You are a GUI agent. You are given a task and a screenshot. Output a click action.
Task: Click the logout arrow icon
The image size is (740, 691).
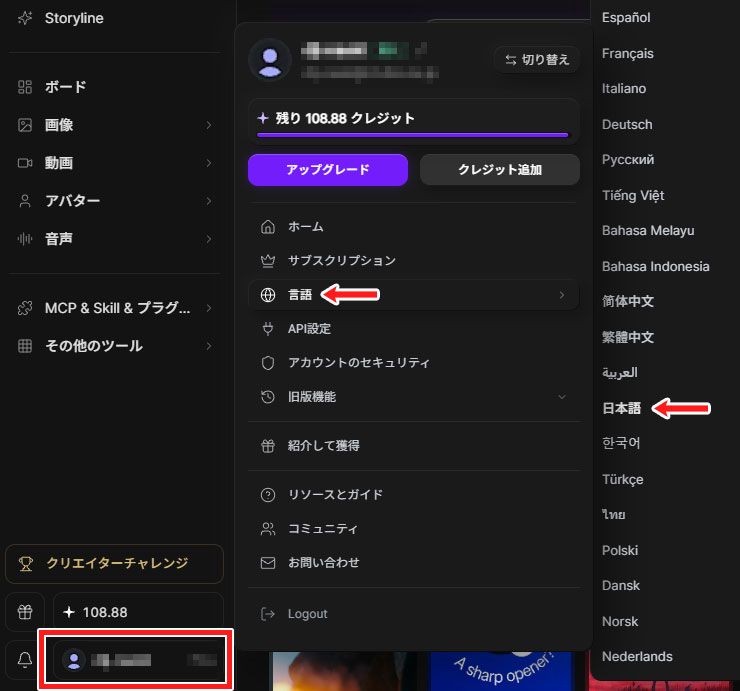pyautogui.click(x=268, y=614)
